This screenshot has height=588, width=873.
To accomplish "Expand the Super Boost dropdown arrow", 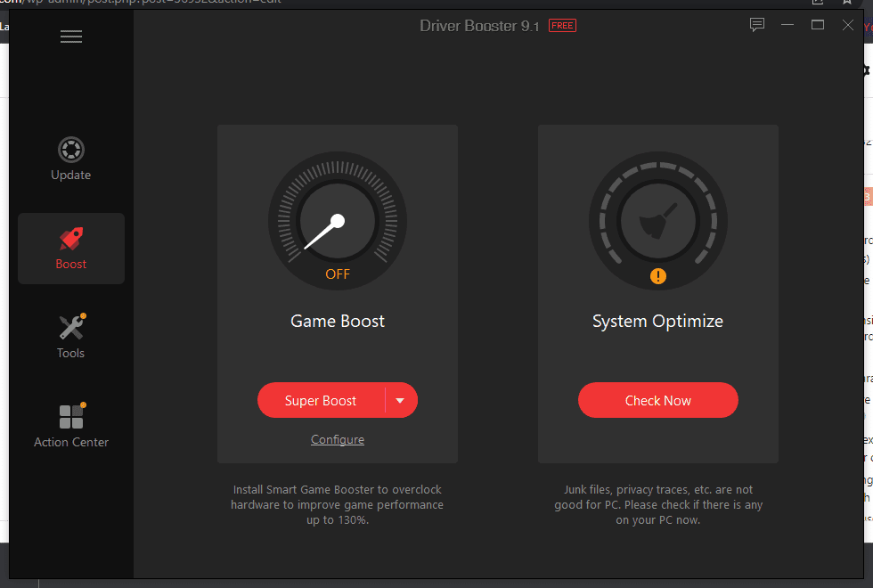I will (400, 400).
